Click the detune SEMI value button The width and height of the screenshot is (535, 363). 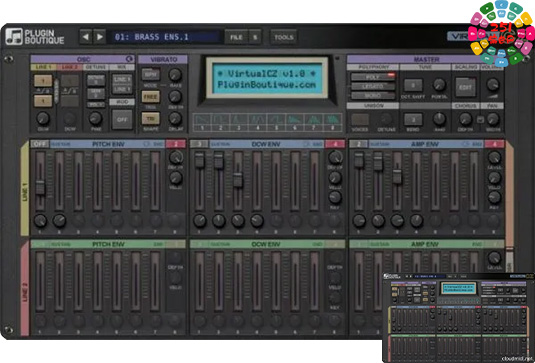[x=96, y=93]
